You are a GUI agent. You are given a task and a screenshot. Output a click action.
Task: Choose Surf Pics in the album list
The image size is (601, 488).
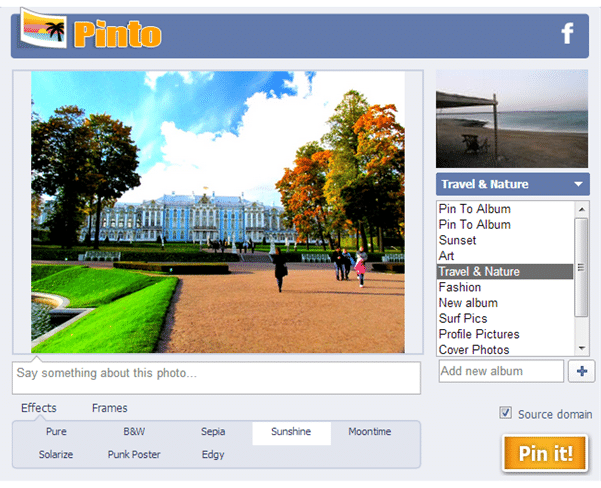505,319
